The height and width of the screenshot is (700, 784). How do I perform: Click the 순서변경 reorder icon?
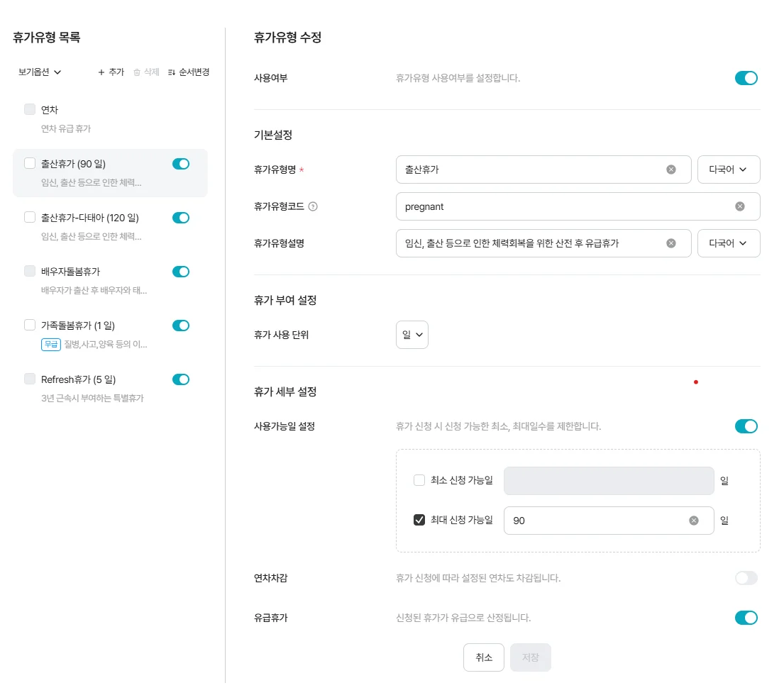[172, 72]
